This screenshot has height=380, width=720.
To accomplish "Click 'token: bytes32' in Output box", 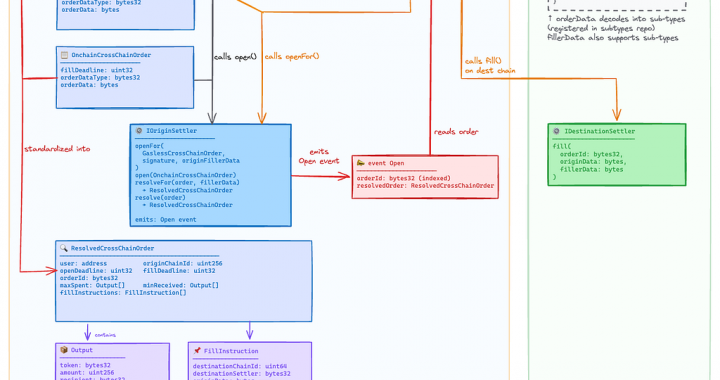I will click(x=85, y=366).
